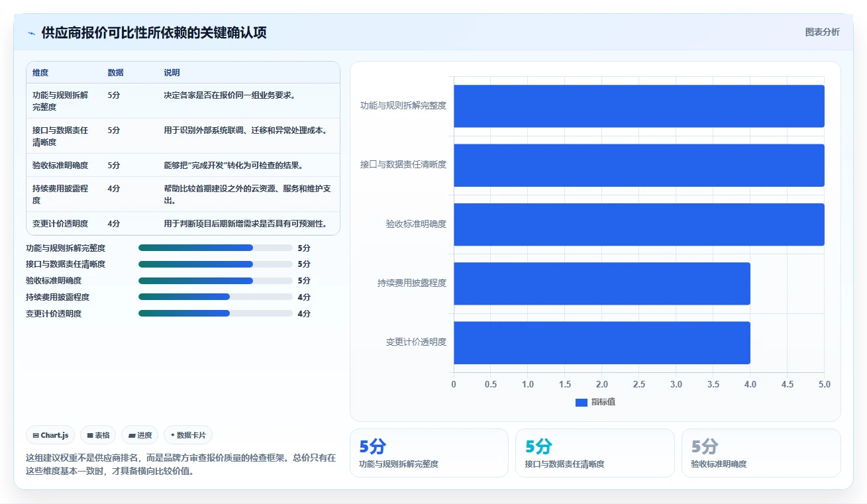The width and height of the screenshot is (867, 504).
Task: Select the 进度 tag chip
Action: pyautogui.click(x=140, y=435)
